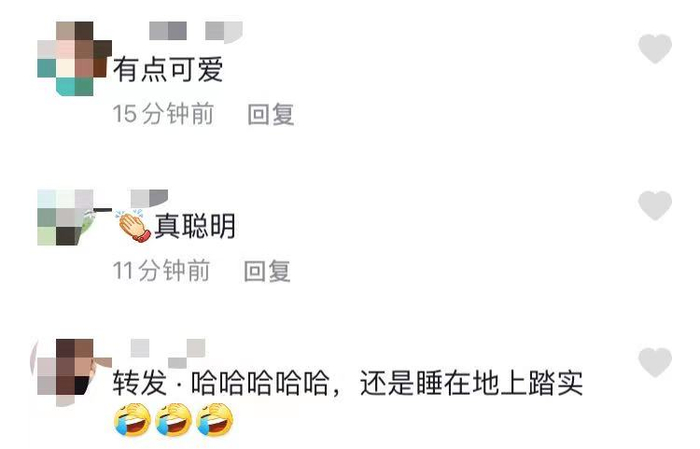Like the "有点可爱" comment with heart icon

pyautogui.click(x=655, y=48)
